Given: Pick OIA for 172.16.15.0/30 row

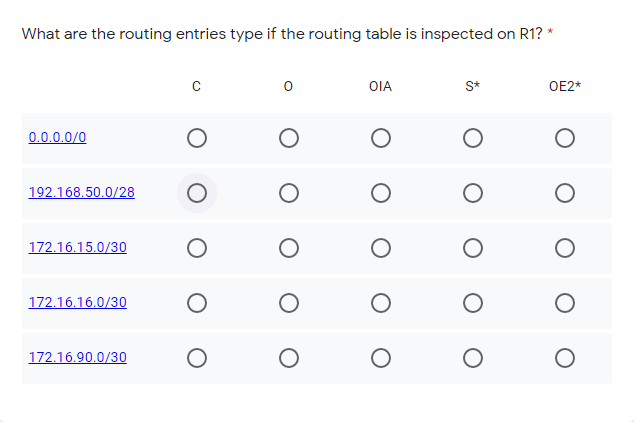Looking at the screenshot, I should [x=381, y=247].
